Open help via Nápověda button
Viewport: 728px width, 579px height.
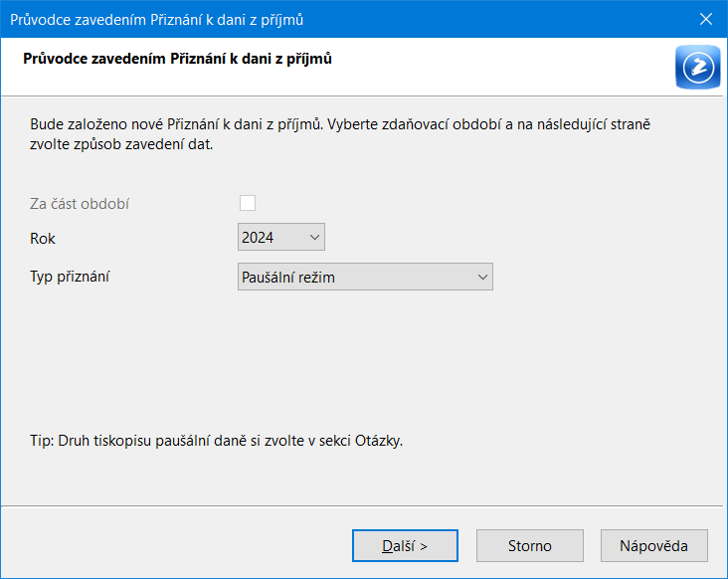[653, 545]
